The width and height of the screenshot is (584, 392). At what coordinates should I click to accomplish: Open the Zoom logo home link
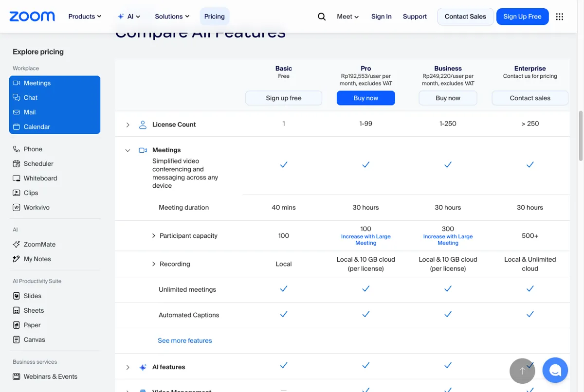point(32,17)
